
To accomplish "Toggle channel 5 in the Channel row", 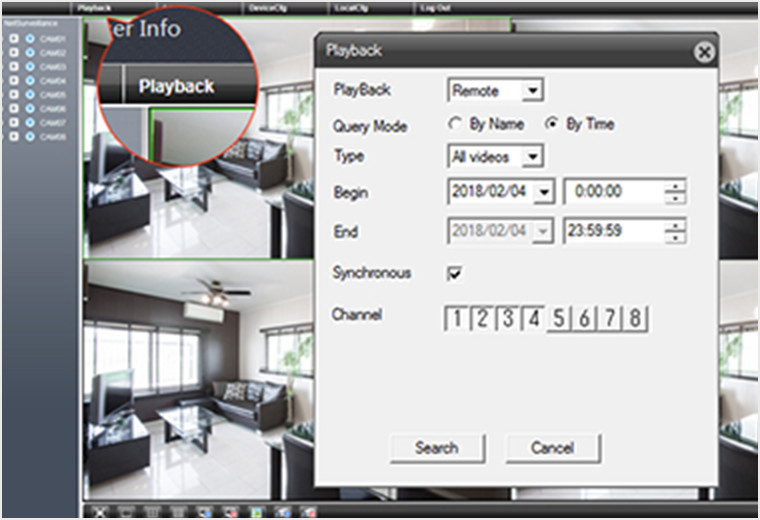I will tap(559, 319).
